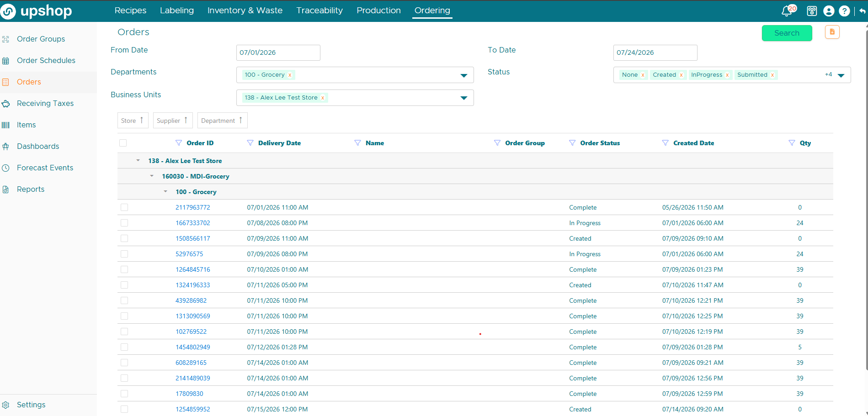This screenshot has width=868, height=416.
Task: Open the Ordering top menu
Action: (432, 11)
